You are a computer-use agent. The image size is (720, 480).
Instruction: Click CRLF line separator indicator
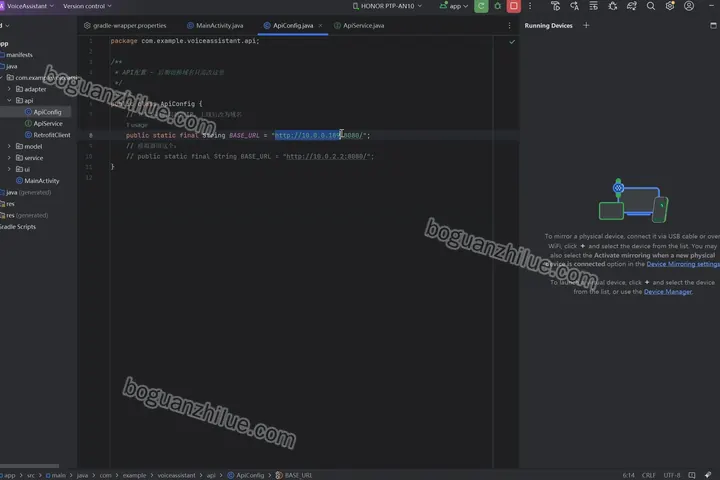[648, 475]
